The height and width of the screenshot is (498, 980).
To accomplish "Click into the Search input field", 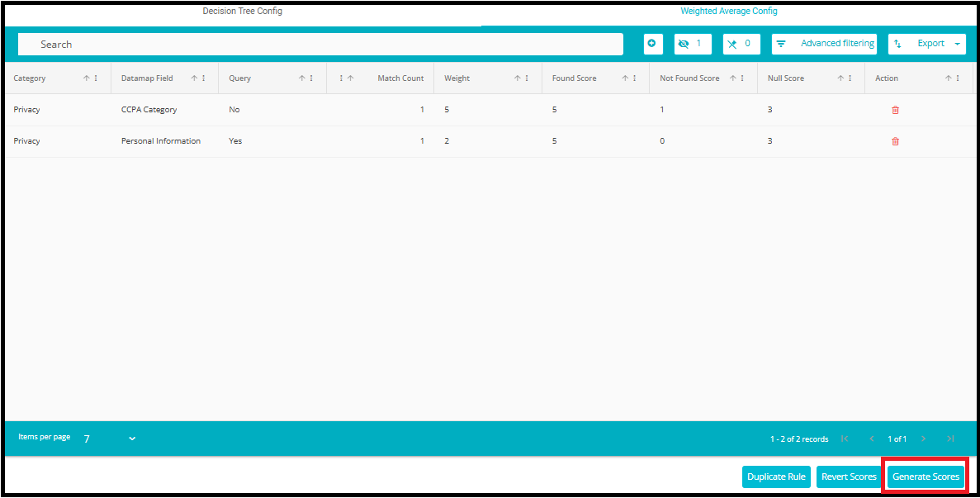I will coord(322,45).
